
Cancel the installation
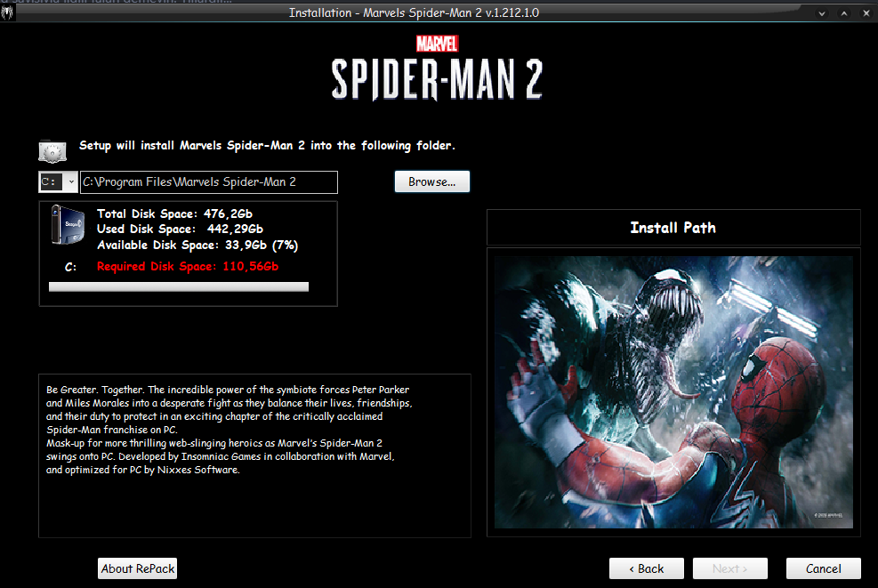[x=823, y=568]
